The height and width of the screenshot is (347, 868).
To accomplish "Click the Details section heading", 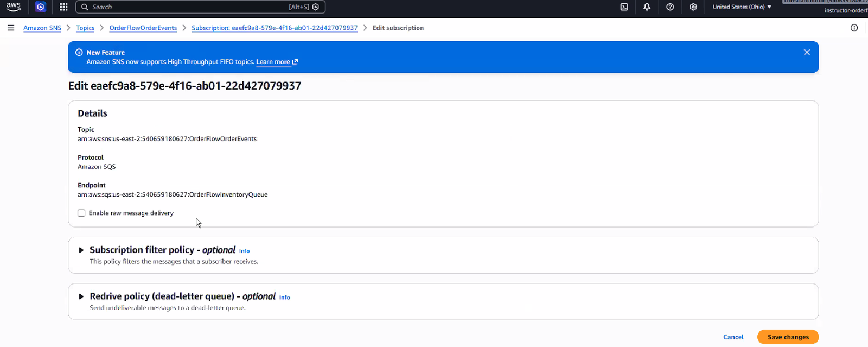I will point(92,113).
